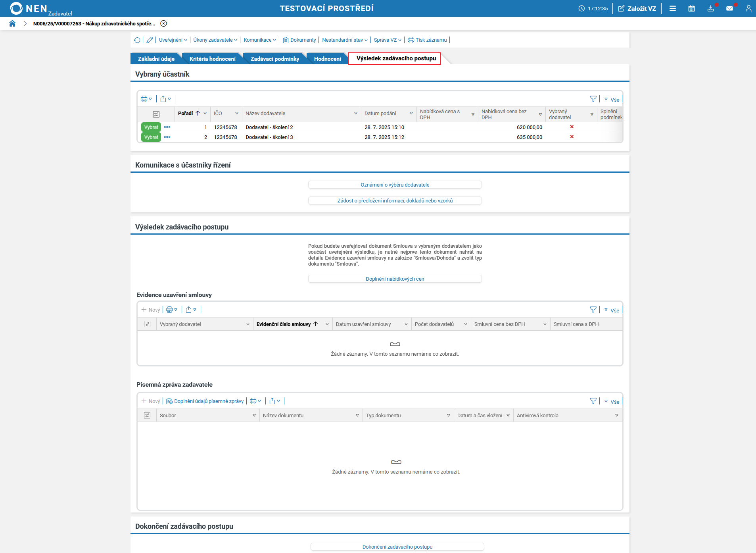Viewport: 756px width, 553px height.
Task: Click Tisk záznamu in the toolbar
Action: point(427,40)
